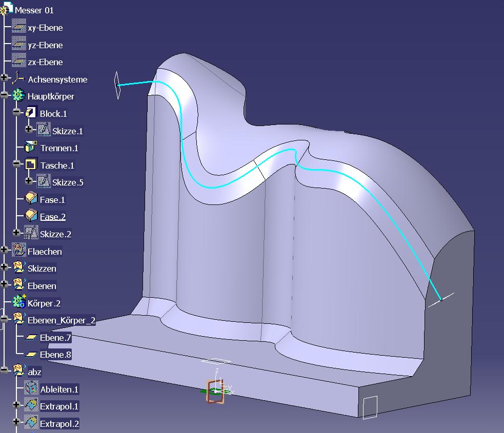The width and height of the screenshot is (504, 433).
Task: Select the Ableiten.1 label
Action: [x=59, y=389]
